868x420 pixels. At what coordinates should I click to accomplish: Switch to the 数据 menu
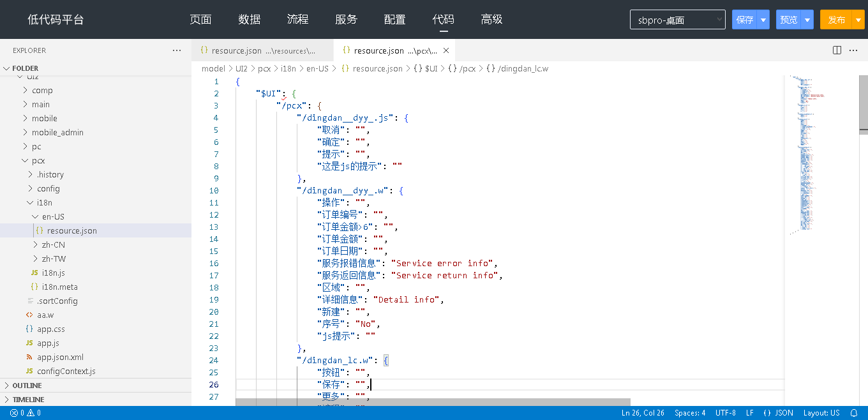[x=249, y=20]
